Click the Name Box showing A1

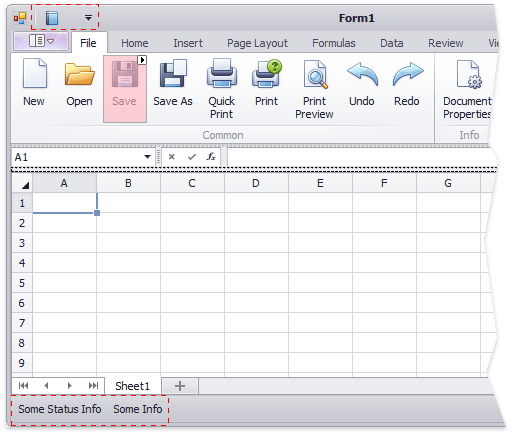[x=83, y=157]
